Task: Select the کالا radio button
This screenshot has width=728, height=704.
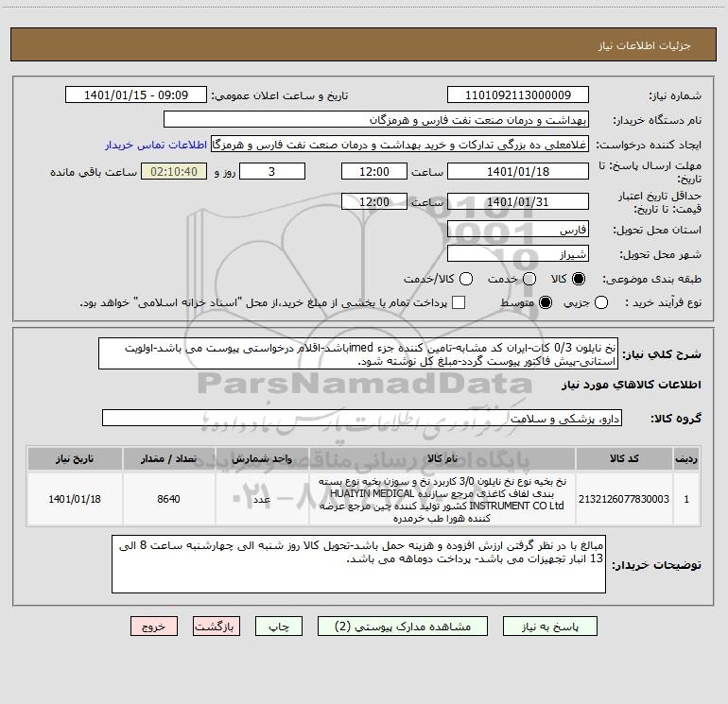Action: point(579,279)
